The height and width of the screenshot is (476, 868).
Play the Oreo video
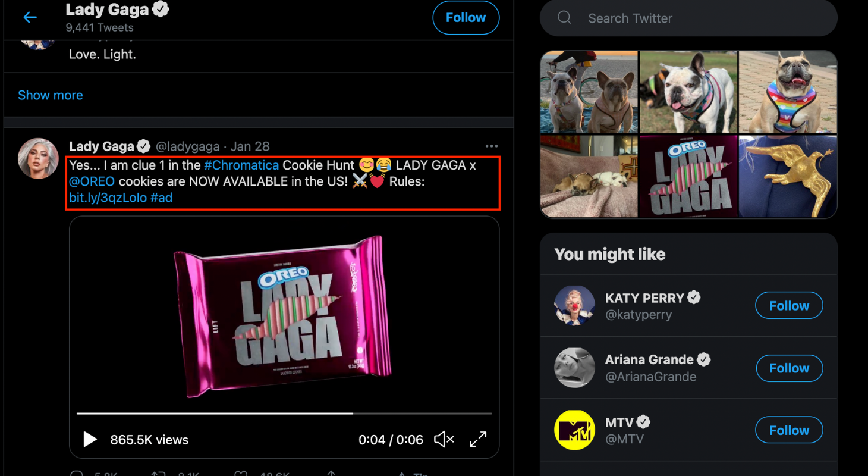click(x=90, y=440)
